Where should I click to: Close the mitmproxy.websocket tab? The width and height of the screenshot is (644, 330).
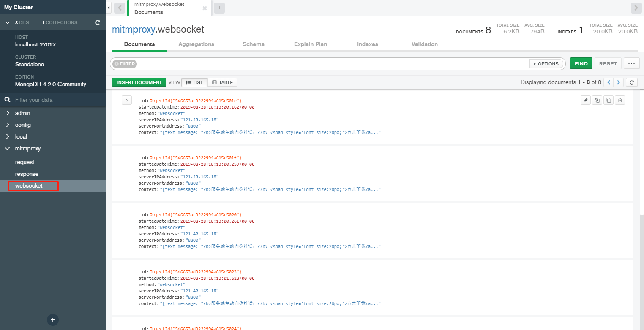point(205,8)
